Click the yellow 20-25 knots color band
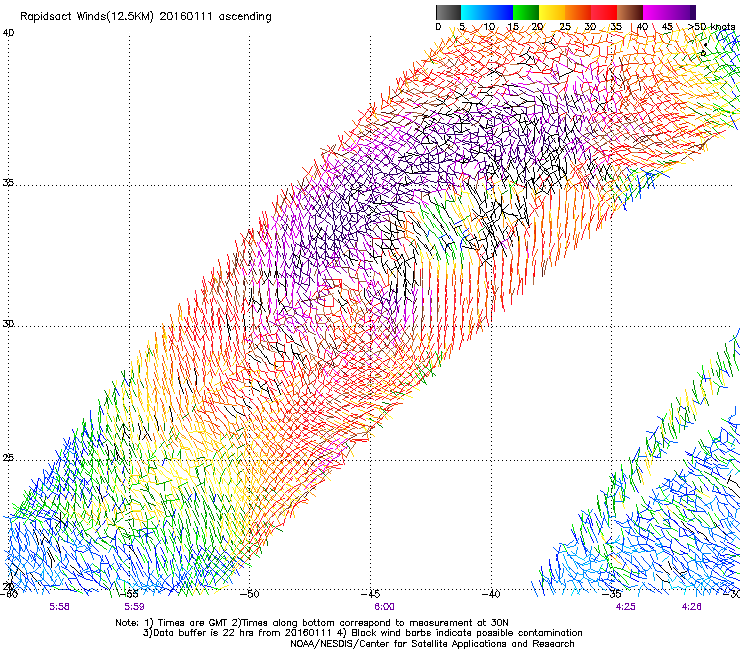The height and width of the screenshot is (650, 740). (552, 12)
